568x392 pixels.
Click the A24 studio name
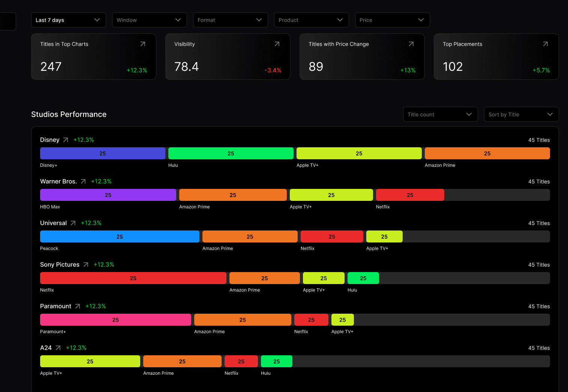tap(46, 348)
